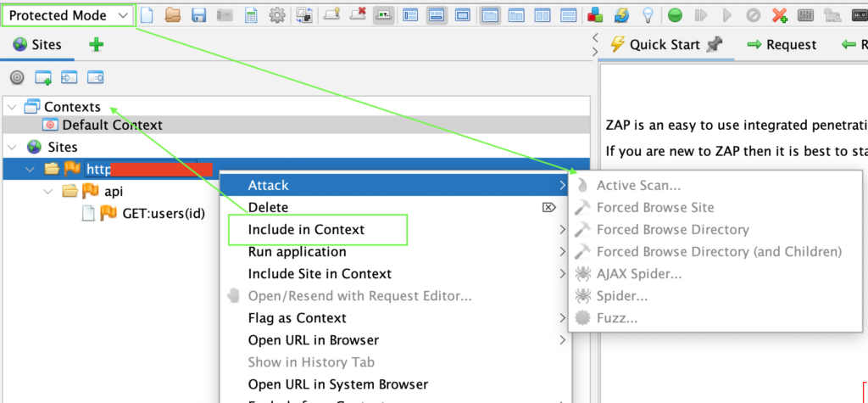Select the Full Layout icon
Screen dimensions: 868x403
(462, 15)
